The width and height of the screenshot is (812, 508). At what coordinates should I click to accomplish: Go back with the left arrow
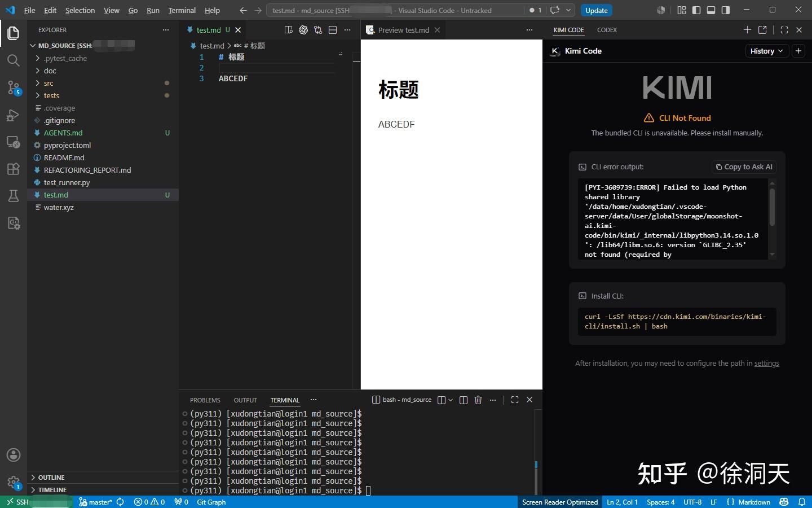pos(243,10)
